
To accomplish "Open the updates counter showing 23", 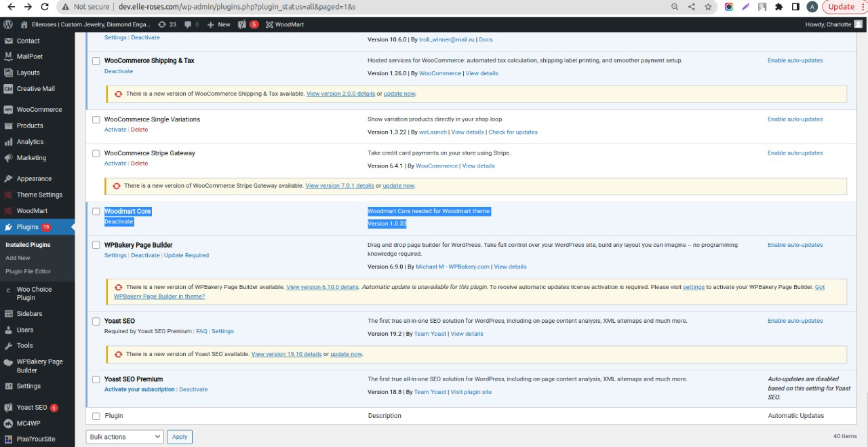I will click(x=167, y=24).
